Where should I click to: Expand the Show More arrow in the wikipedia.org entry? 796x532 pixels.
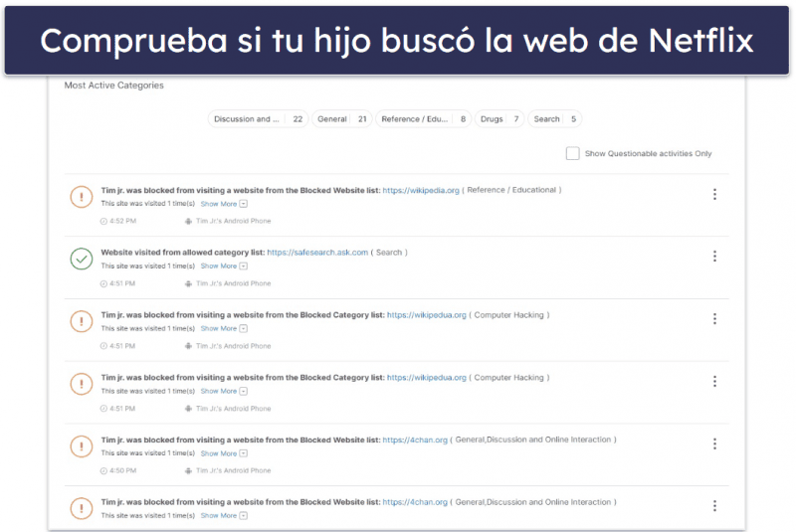coord(244,204)
